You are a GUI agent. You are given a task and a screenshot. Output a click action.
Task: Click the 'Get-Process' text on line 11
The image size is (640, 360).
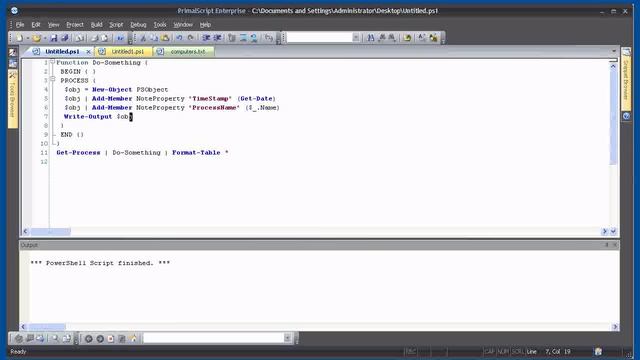point(78,152)
